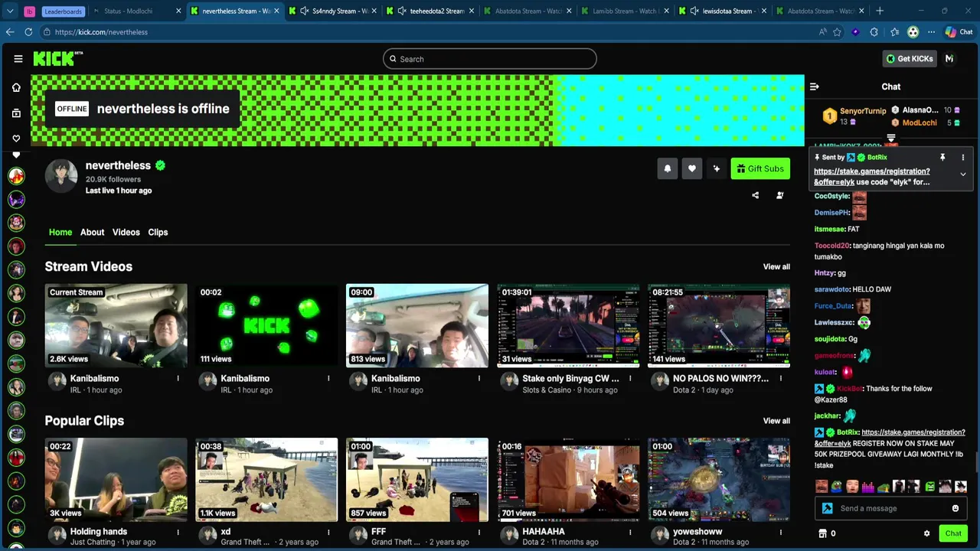Screen dimensions: 980x551
Task: View all Popular Clips
Action: (x=776, y=421)
